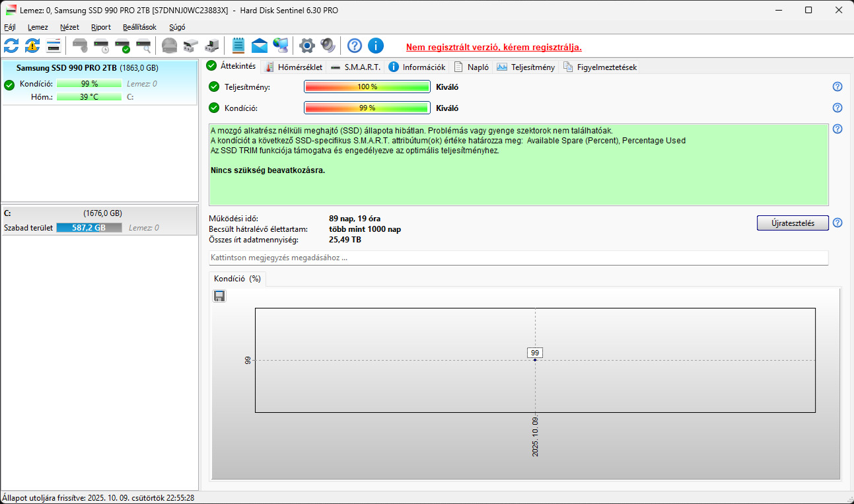Screen dimensions: 854x504
Task: Click the 100 % Teljesítmény progress bar
Action: tap(367, 87)
